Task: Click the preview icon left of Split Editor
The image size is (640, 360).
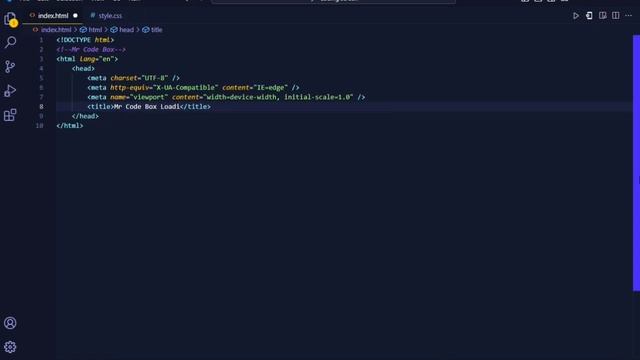Action: point(602,16)
